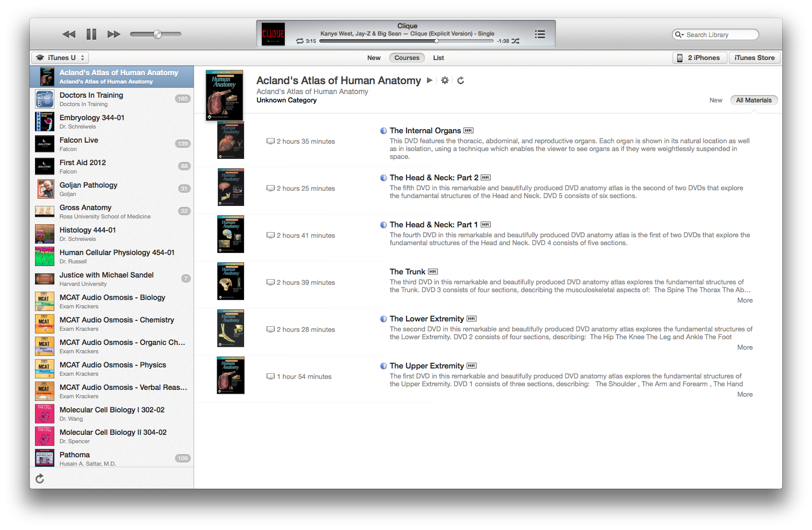Switch to the Courses tab
This screenshot has width=812, height=530.
(407, 57)
